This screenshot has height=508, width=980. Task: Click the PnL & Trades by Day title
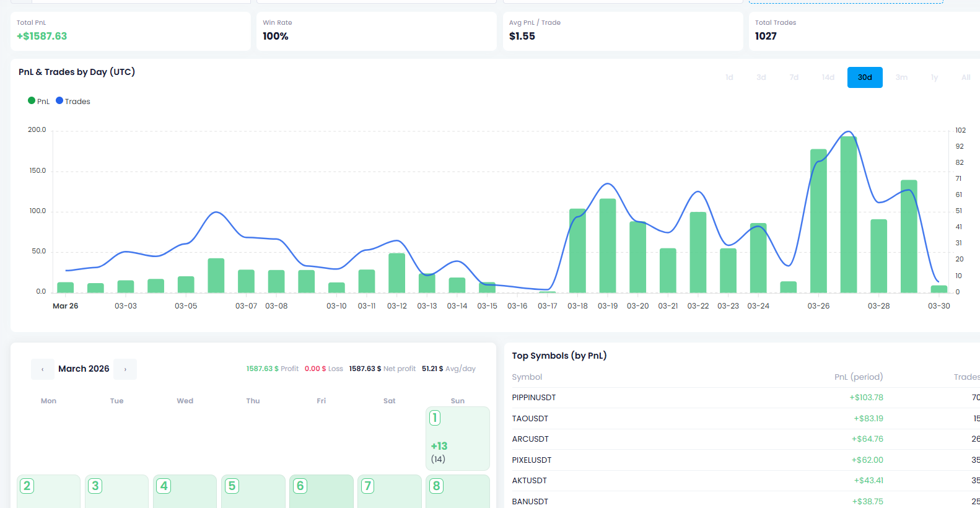tap(77, 72)
